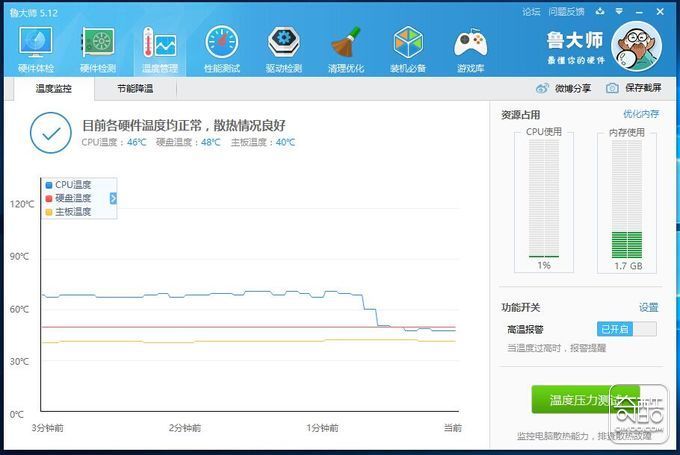Click 1.7 GB memory value
The image size is (680, 455).
click(x=628, y=266)
